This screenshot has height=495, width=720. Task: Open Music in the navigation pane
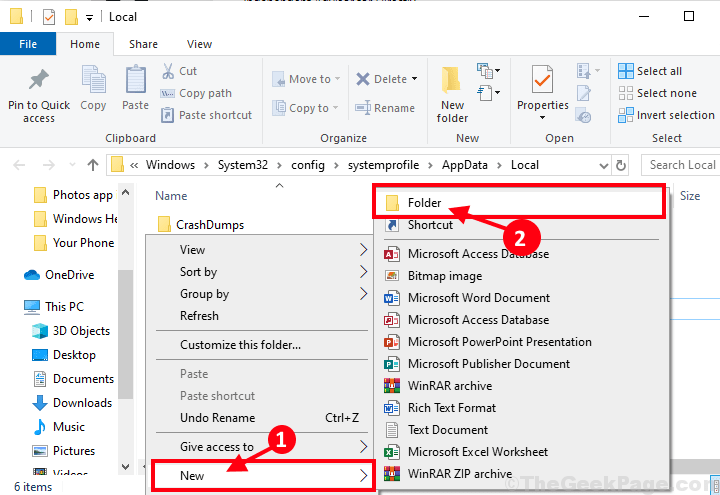[59, 427]
